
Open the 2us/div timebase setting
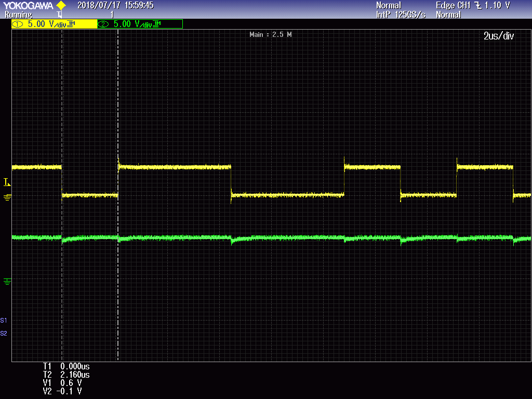(x=498, y=36)
